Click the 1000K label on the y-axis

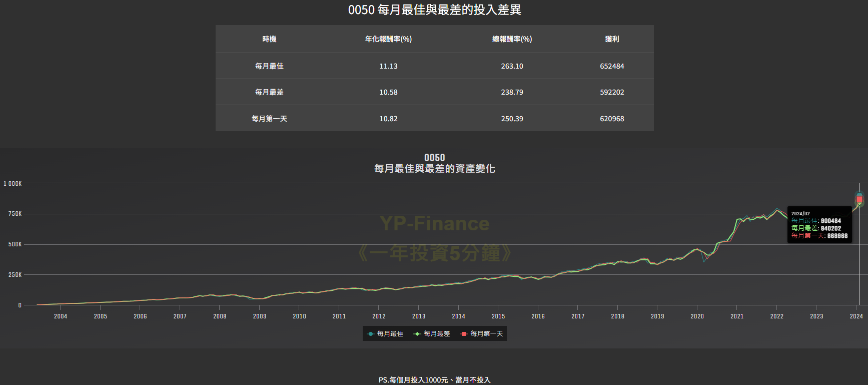tap(13, 184)
